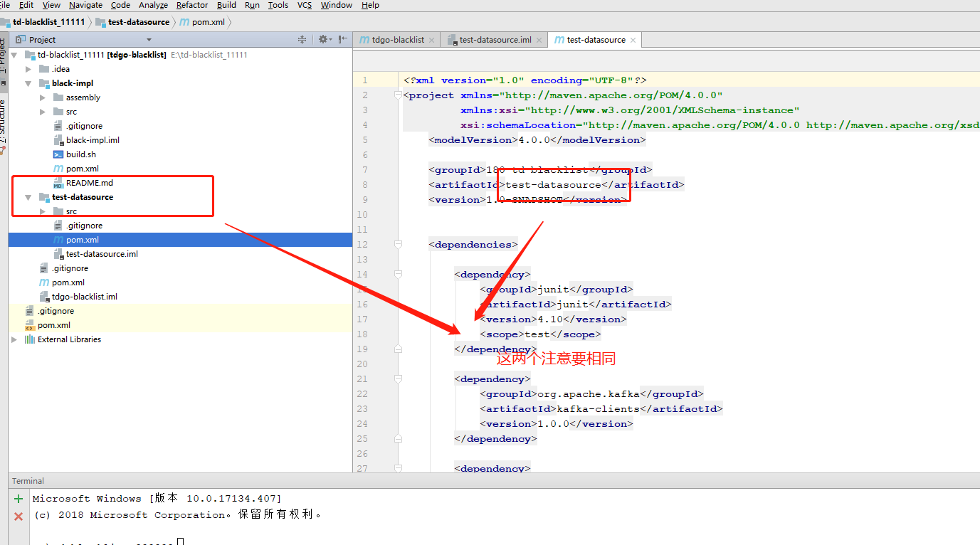980x545 pixels.
Task: Expand the src folder under test-datasource
Action: tap(41, 211)
